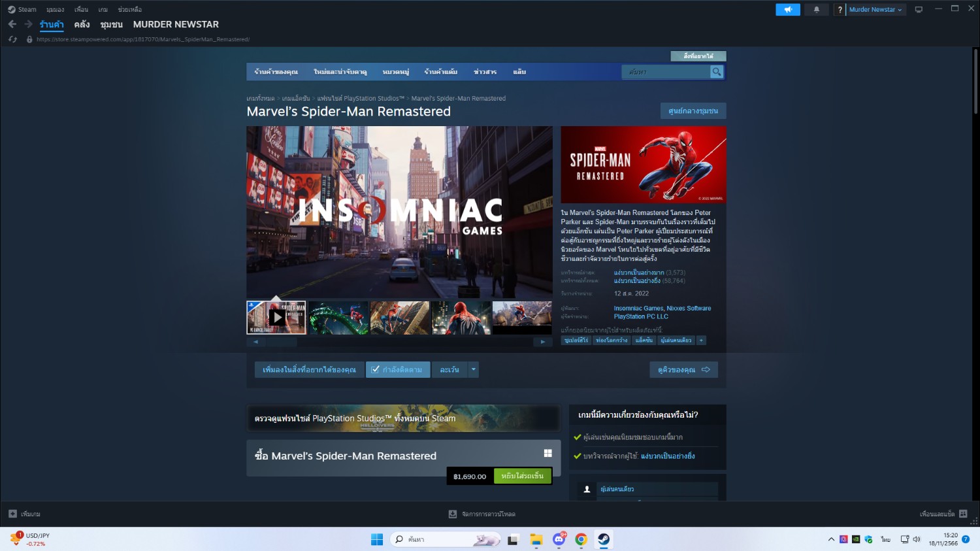Open the เกม (Games) menu
The image size is (980, 551).
tap(103, 10)
